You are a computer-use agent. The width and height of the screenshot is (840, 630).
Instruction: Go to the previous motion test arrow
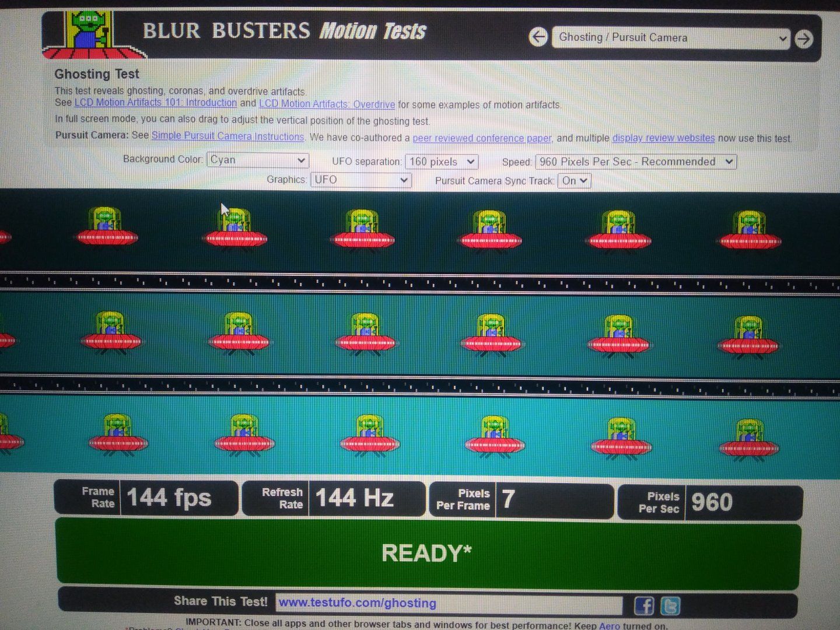538,37
